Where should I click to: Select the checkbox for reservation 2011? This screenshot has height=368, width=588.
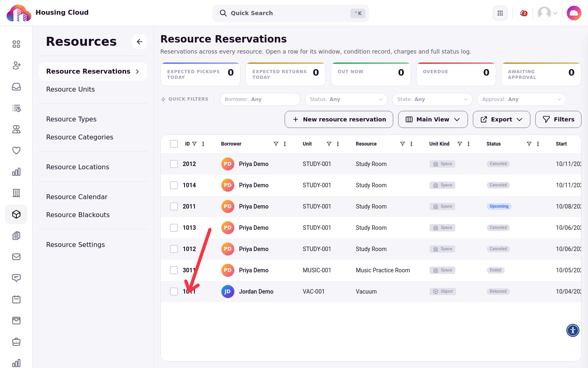point(174,206)
